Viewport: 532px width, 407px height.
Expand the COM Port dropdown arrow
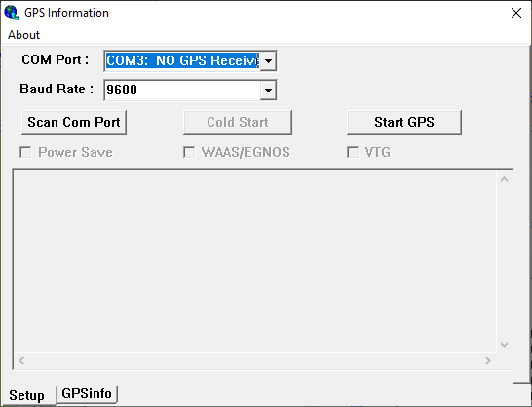pyautogui.click(x=268, y=61)
